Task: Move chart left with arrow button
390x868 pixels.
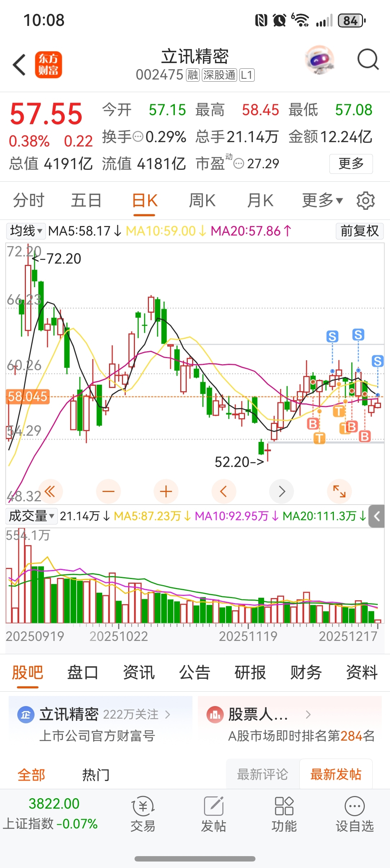Action: 224,491
